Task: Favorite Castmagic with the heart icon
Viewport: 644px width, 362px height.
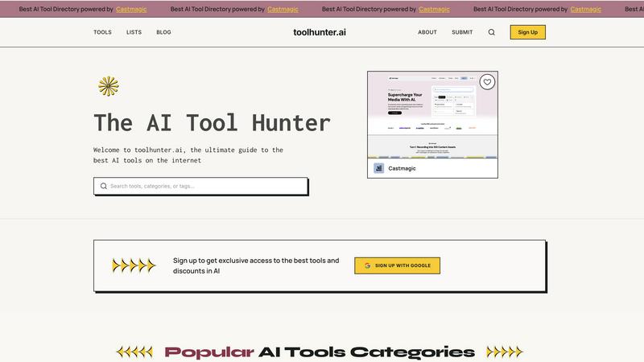Action: tap(487, 82)
